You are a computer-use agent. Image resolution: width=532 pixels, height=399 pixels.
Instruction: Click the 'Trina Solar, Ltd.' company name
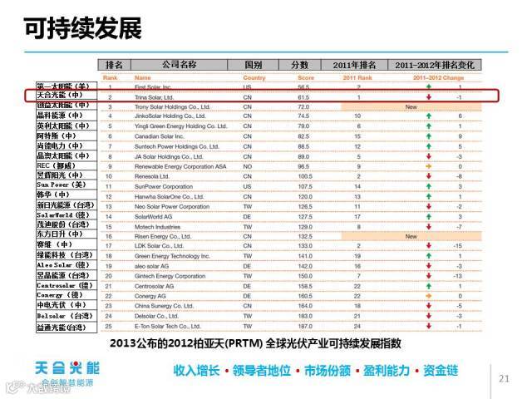click(154, 97)
